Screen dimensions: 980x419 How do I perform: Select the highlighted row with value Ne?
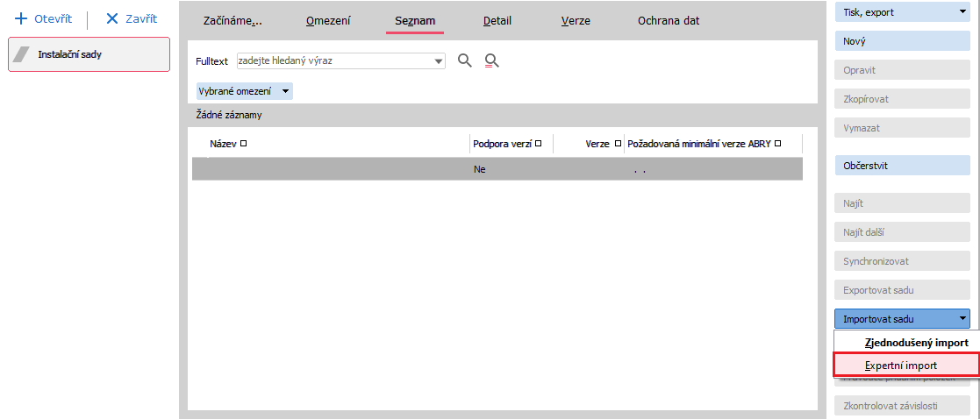tap(497, 169)
